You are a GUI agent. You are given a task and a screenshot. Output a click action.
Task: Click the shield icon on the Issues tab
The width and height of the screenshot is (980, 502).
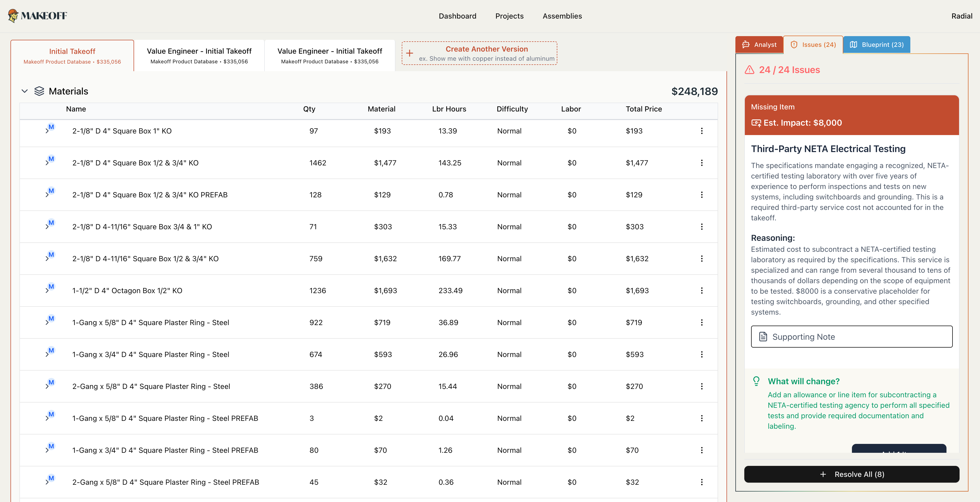[794, 44]
